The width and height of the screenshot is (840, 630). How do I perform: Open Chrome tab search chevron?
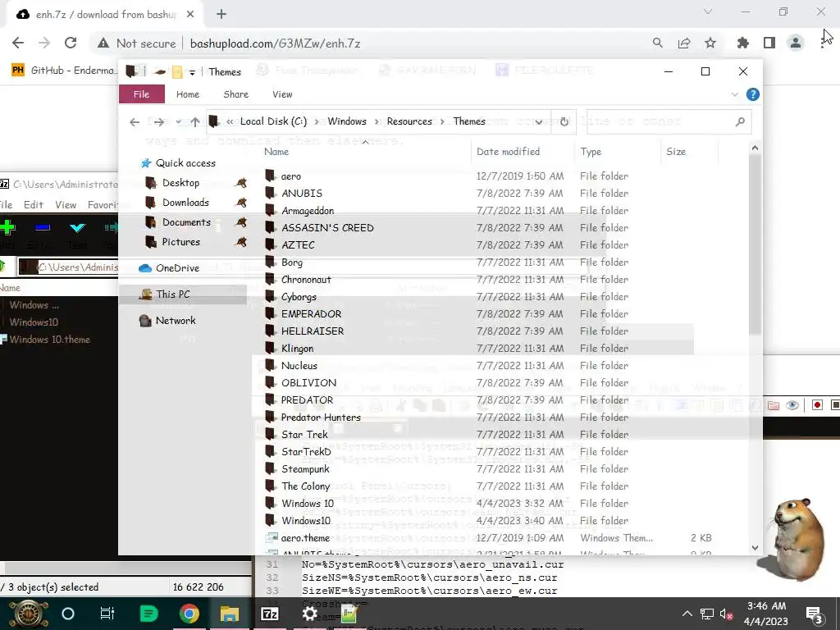pos(708,11)
